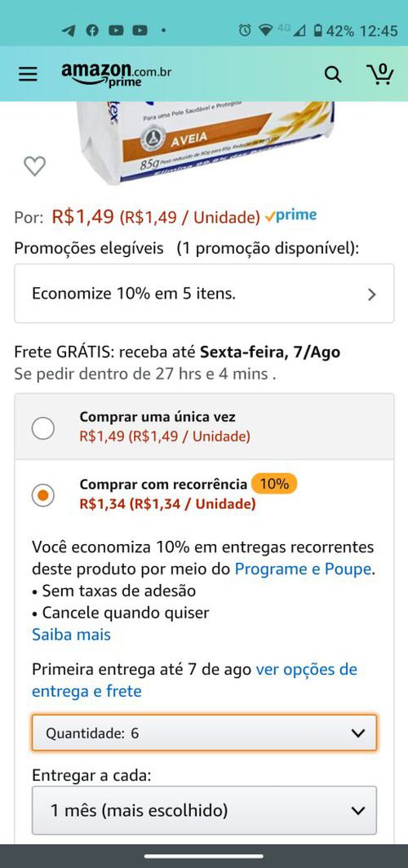Open the 'Entregar a cada' 1 mês dropdown

(x=204, y=810)
